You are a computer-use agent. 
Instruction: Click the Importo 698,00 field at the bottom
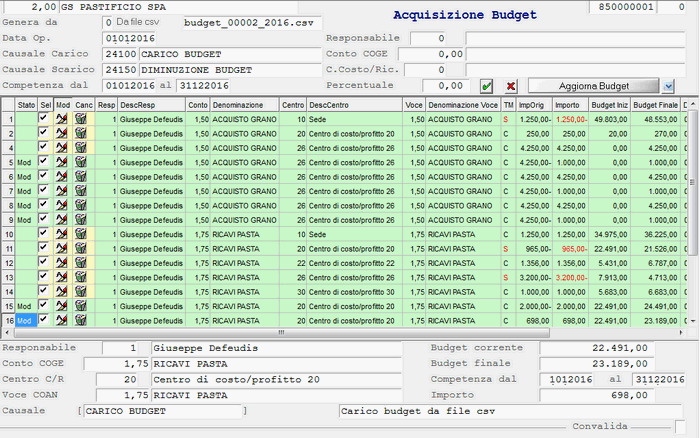(597, 395)
